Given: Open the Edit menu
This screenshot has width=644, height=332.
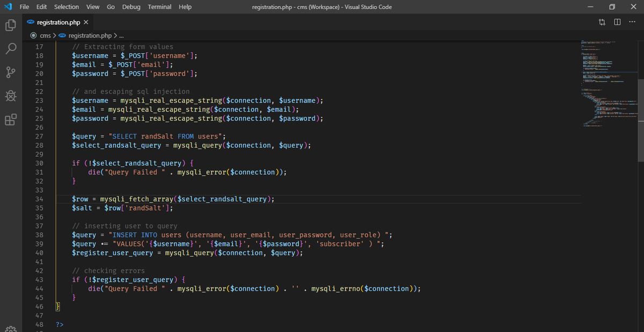Looking at the screenshot, I should [42, 7].
